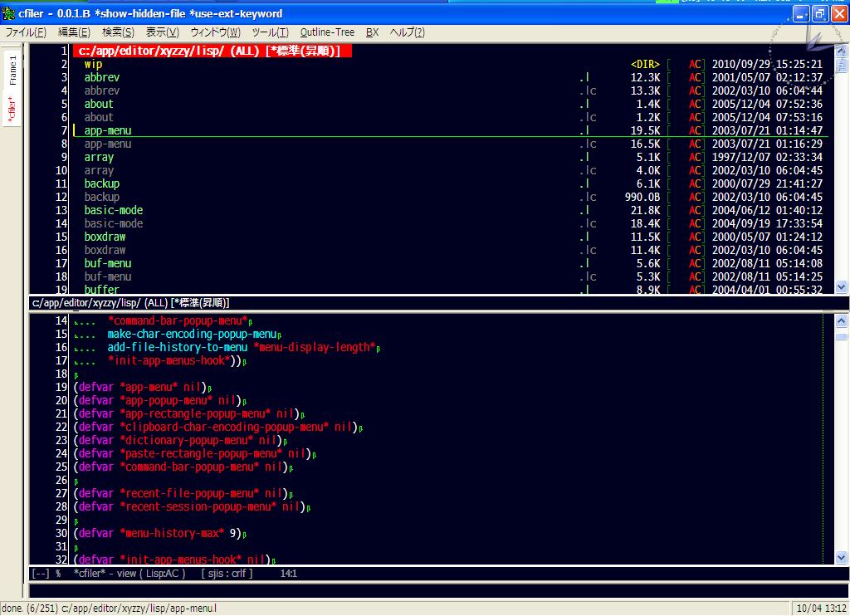
Task: Click the 5.6K size of buf-menu.l
Action: click(x=648, y=263)
